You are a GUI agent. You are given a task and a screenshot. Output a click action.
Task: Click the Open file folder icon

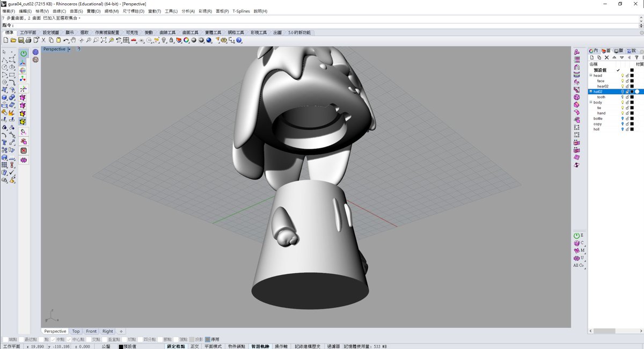pyautogui.click(x=13, y=40)
